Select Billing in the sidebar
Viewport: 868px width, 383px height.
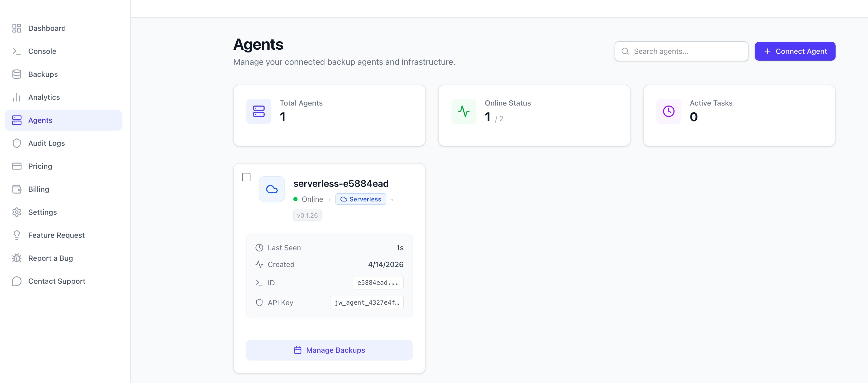63,189
